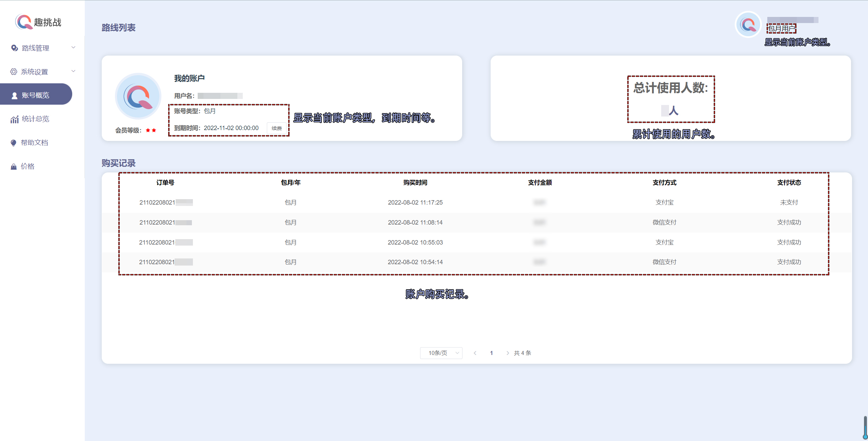
Task: Click the 支付状态 column header
Action: 789,183
